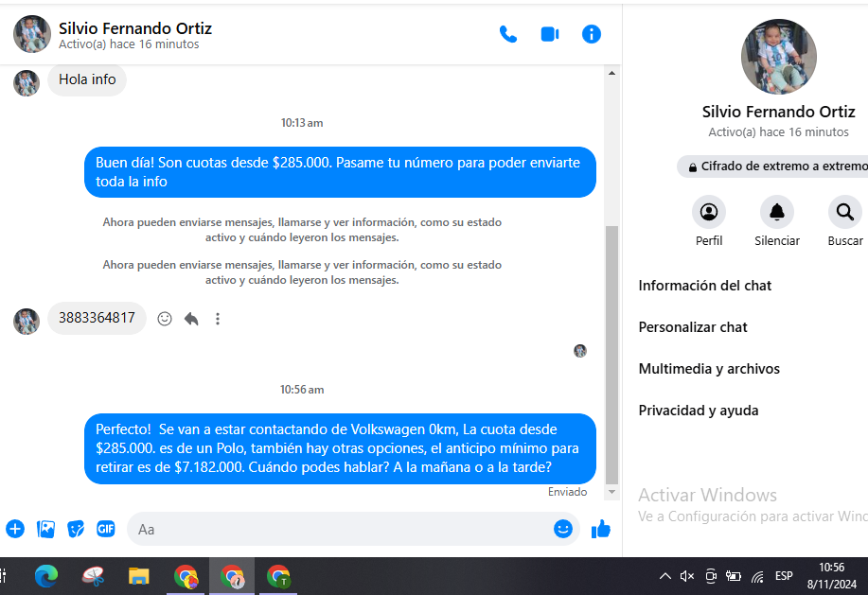Open more options for 3883364817 message

point(218,319)
